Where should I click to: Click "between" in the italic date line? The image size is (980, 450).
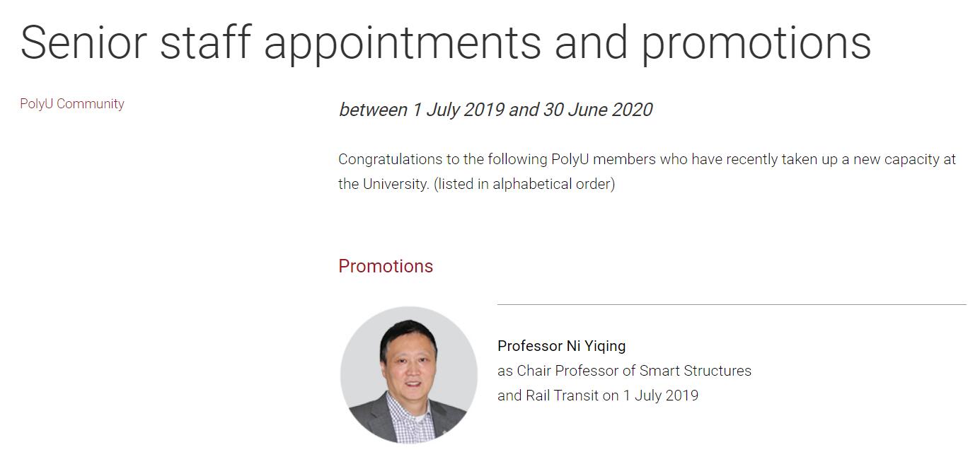tap(373, 110)
